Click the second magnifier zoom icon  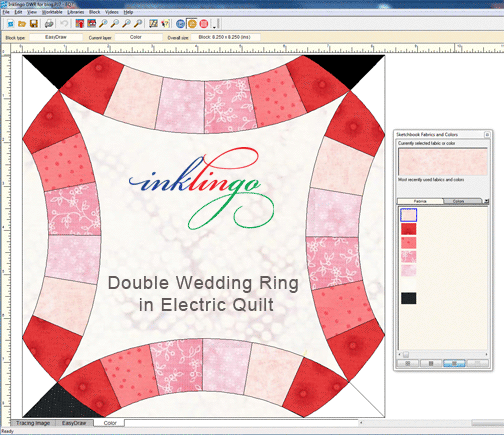115,24
